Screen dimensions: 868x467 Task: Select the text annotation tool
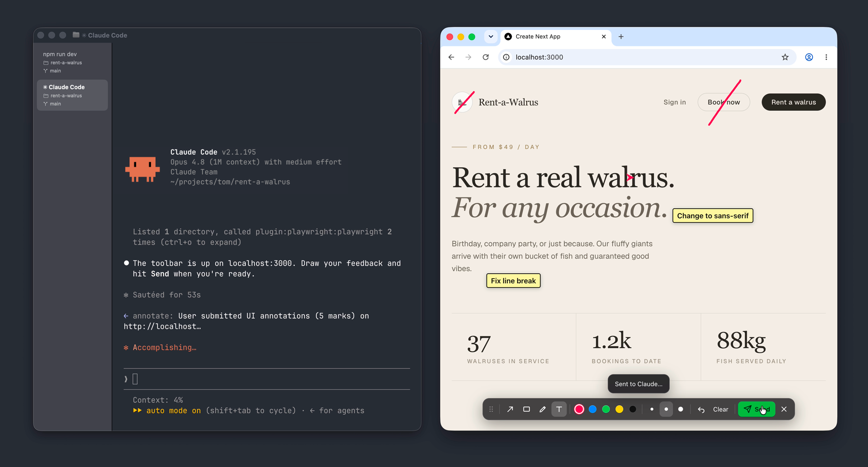point(559,409)
